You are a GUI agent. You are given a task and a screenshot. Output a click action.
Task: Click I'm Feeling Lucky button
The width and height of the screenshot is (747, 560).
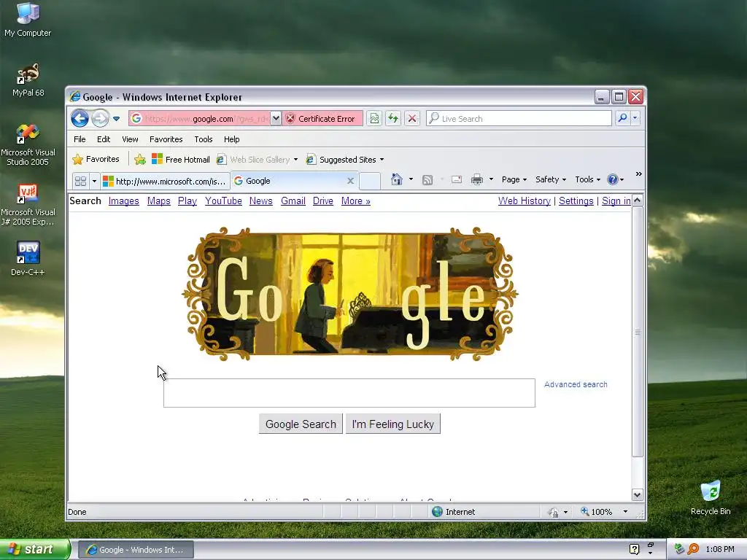[393, 424]
